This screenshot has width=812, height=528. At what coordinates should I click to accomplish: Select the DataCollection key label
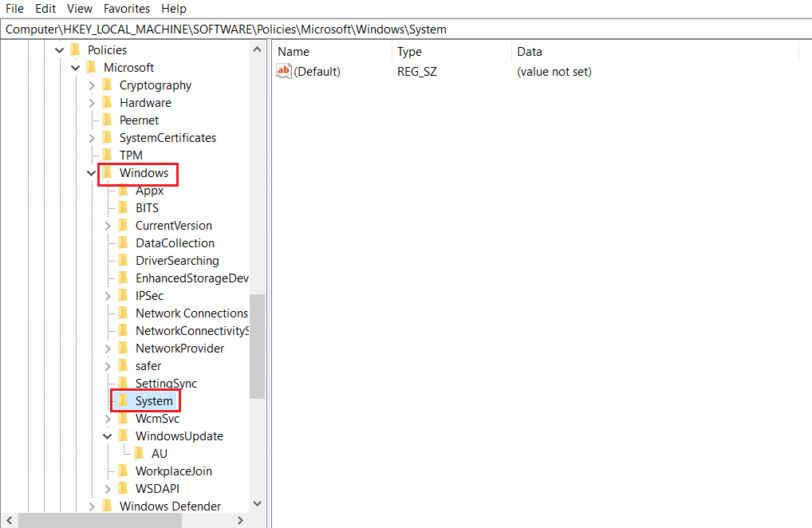[x=175, y=243]
